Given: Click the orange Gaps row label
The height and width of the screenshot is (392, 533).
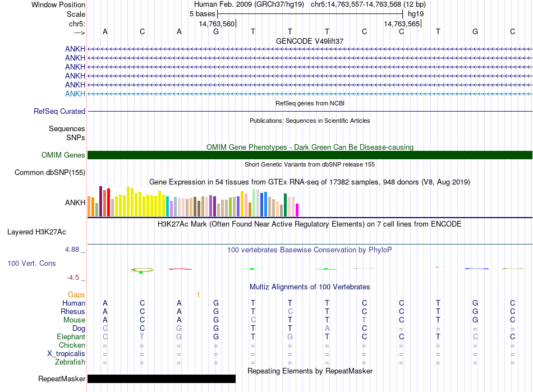Looking at the screenshot, I should point(76,294).
